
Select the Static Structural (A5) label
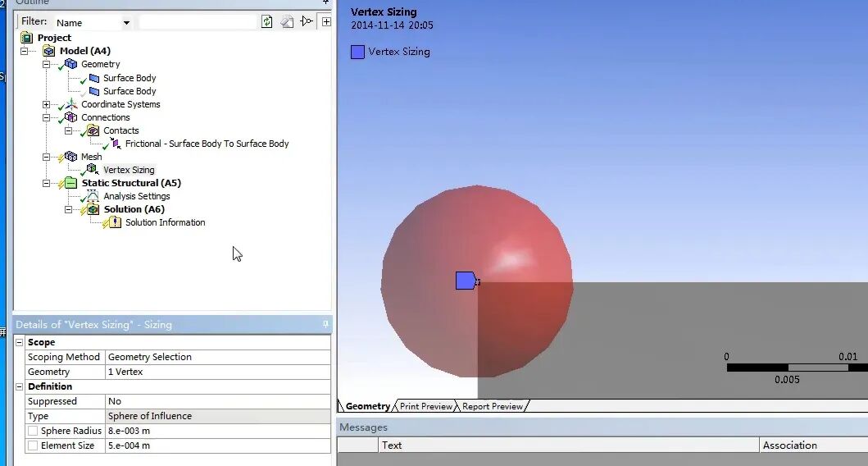click(x=131, y=183)
